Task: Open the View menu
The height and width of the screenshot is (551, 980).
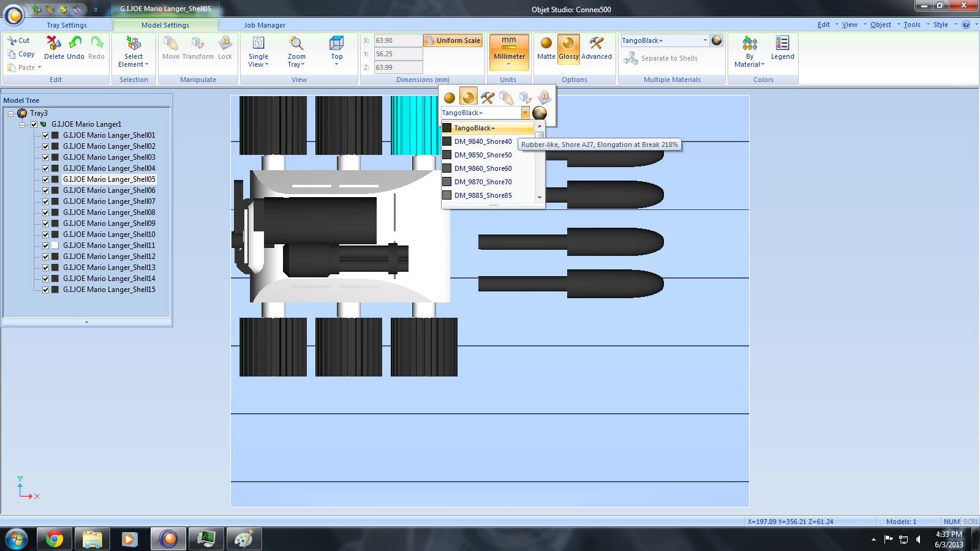Action: coord(850,24)
